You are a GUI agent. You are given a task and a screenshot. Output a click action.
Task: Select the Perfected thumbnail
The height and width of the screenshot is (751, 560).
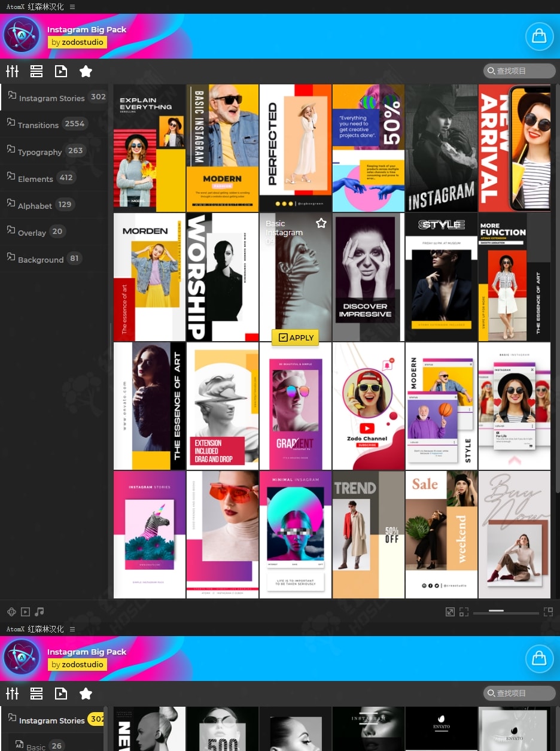296,148
